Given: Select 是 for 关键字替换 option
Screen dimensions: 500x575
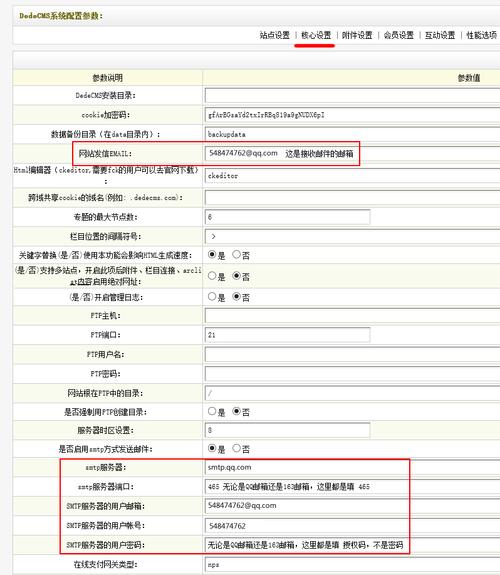Looking at the screenshot, I should coord(212,254).
